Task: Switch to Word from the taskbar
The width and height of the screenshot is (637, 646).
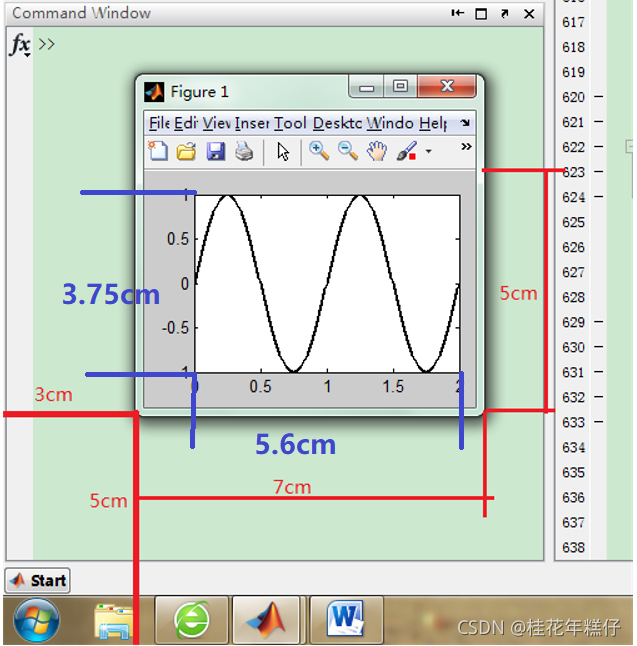Action: [x=347, y=620]
